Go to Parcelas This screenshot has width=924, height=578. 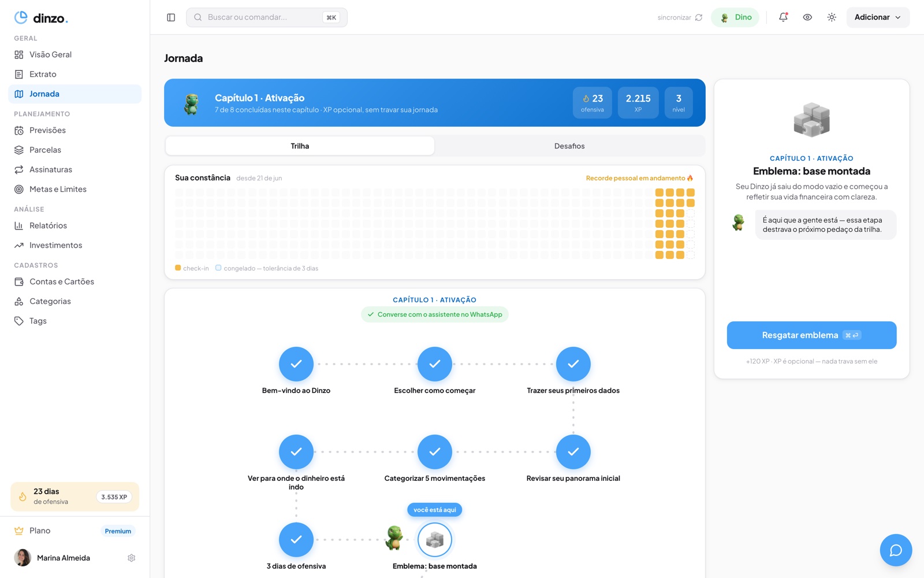point(74,150)
